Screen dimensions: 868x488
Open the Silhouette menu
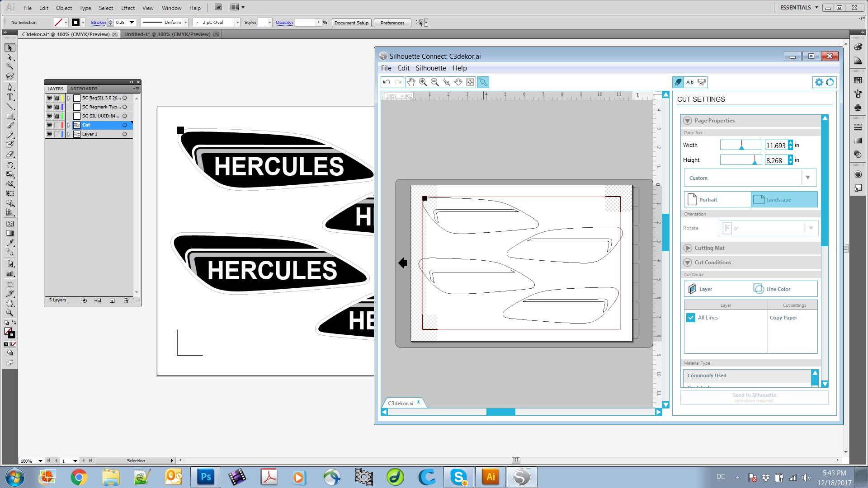430,68
